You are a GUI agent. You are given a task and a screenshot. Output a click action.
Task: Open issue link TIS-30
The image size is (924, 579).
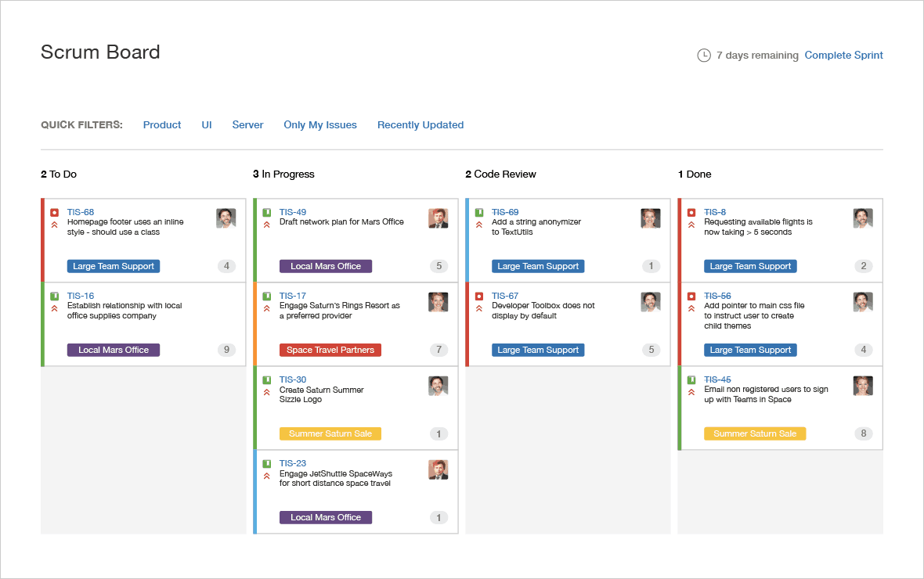293,380
